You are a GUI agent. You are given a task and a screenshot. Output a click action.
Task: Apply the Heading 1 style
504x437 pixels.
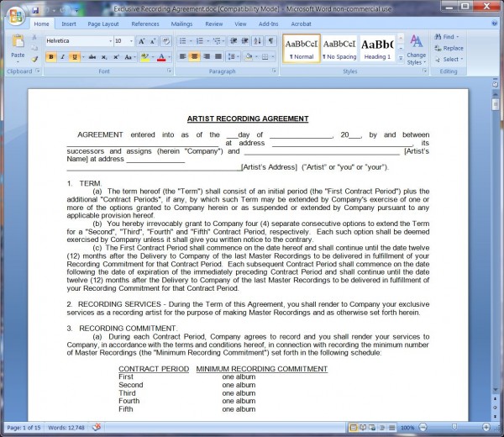click(x=377, y=49)
